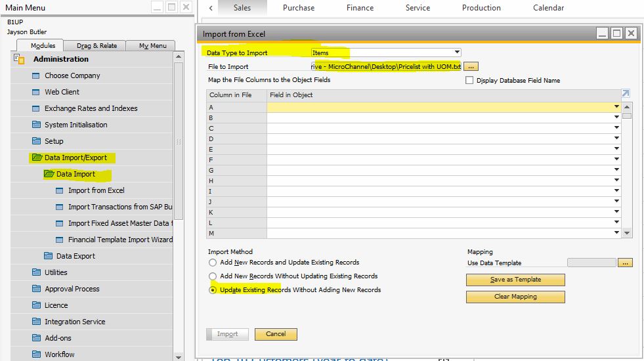Click the Utilities folder icon
Screen dimensions: 644x361
pyautogui.click(x=37, y=272)
